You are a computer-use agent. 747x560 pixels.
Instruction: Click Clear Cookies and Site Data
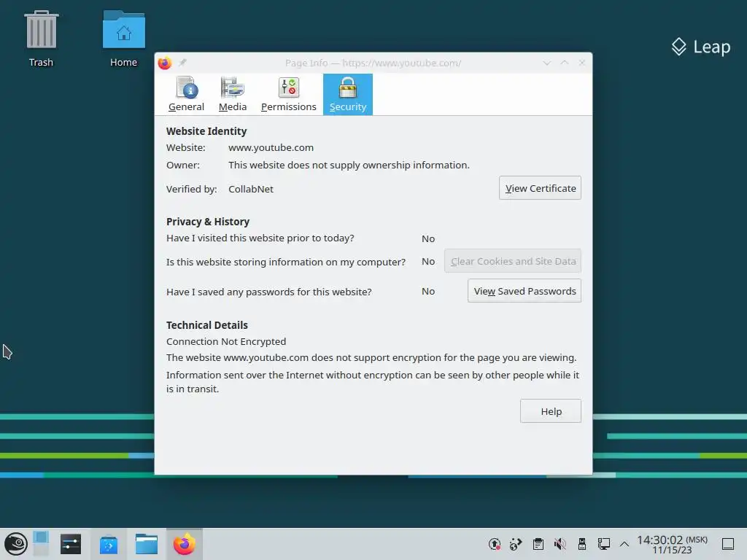pyautogui.click(x=513, y=261)
